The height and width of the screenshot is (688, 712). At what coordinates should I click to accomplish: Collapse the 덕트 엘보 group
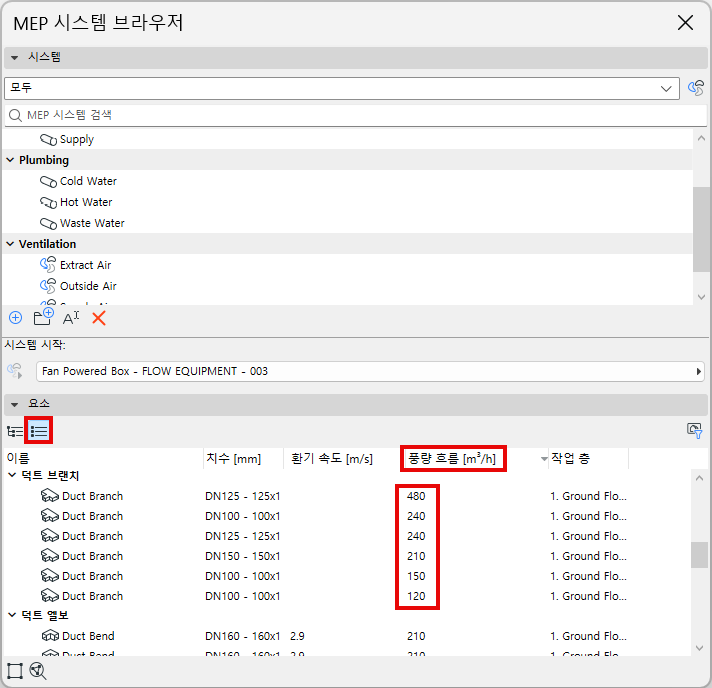click(x=12, y=615)
